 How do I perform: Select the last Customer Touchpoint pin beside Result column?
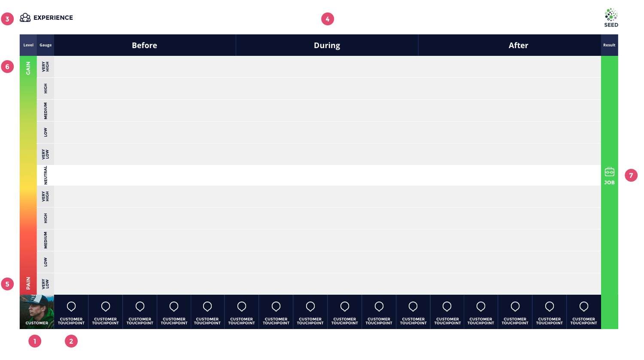tap(584, 306)
